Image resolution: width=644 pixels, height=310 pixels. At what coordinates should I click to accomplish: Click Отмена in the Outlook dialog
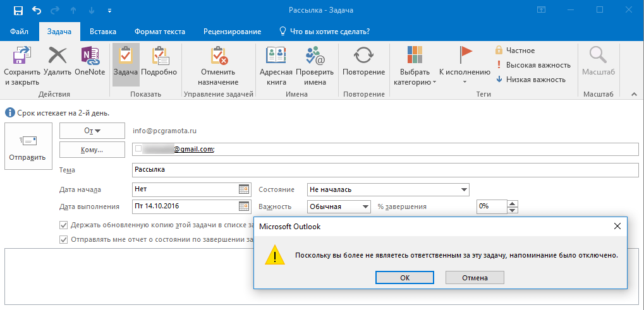(475, 278)
